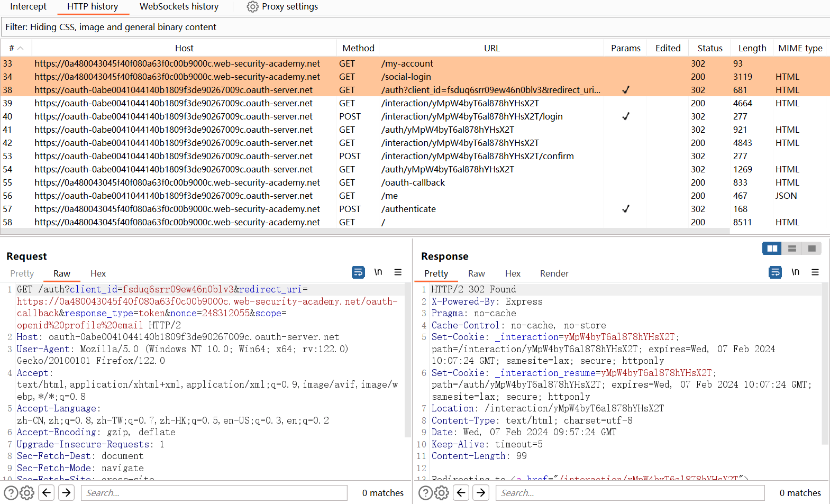Image resolution: width=830 pixels, height=504 pixels.
Task: Click the Request search help icon
Action: (x=11, y=493)
